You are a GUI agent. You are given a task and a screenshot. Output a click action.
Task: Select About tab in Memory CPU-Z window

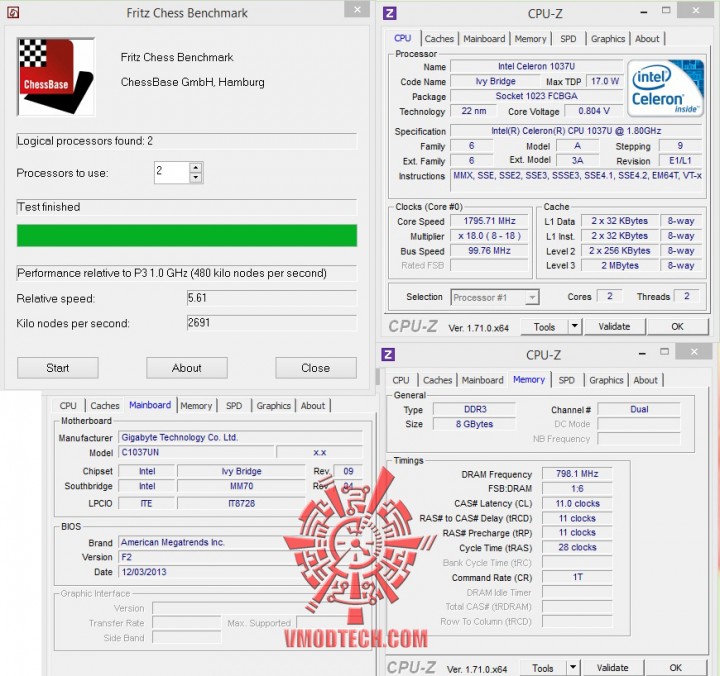pos(645,380)
